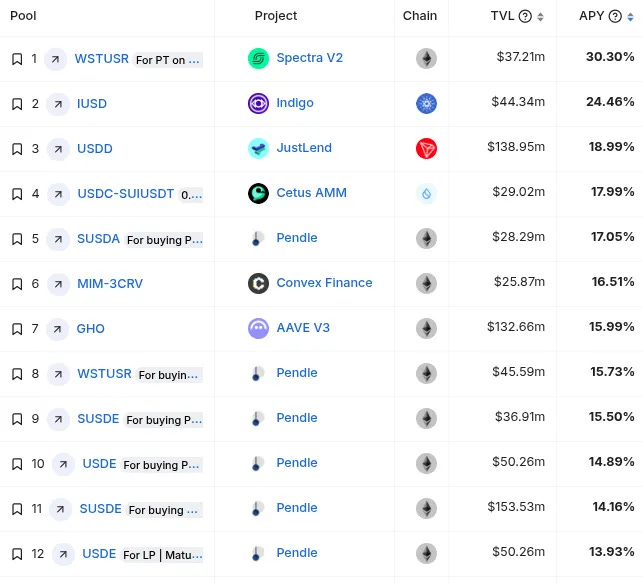Click the TVL column header label
The width and height of the screenshot is (643, 584).
502,16
